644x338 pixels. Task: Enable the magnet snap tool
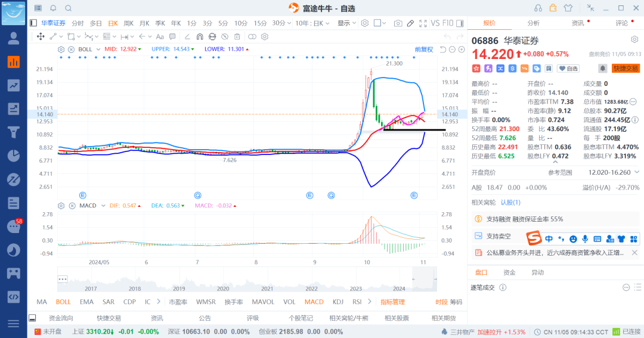[200, 36]
